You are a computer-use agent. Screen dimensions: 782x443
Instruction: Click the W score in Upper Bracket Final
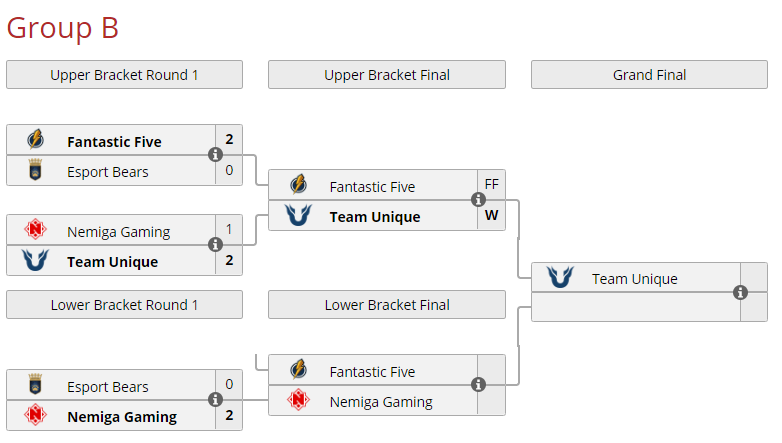(491, 216)
